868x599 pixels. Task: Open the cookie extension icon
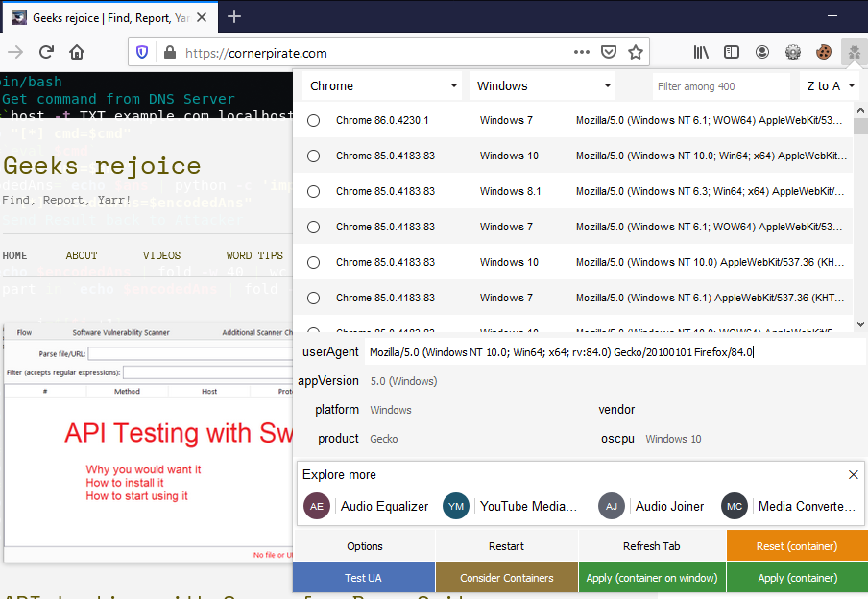click(x=823, y=52)
